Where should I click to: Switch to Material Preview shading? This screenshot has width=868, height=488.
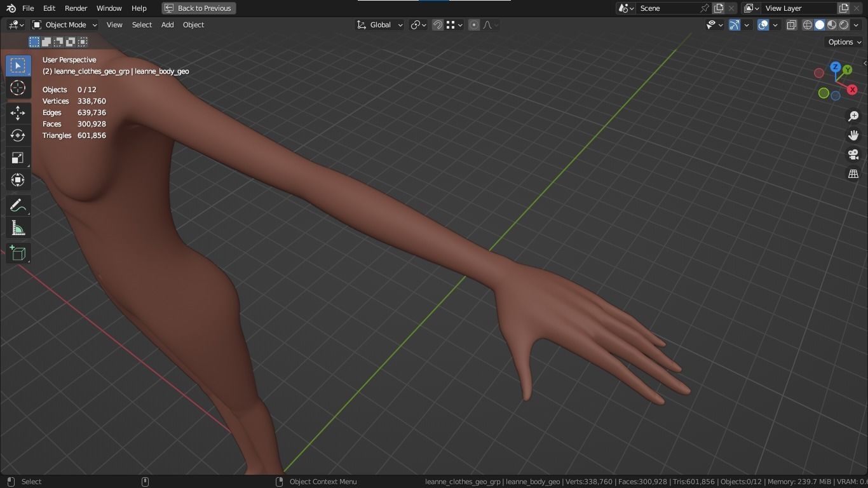tap(832, 25)
